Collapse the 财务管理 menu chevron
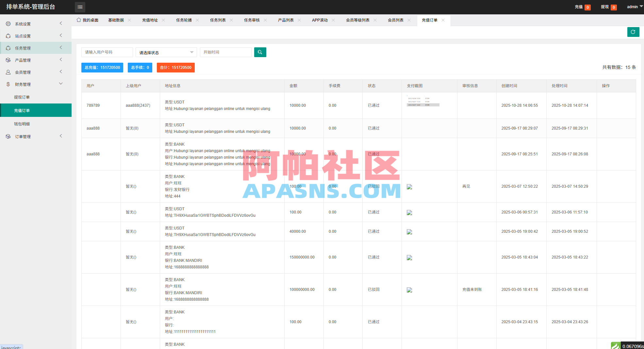 [61, 84]
